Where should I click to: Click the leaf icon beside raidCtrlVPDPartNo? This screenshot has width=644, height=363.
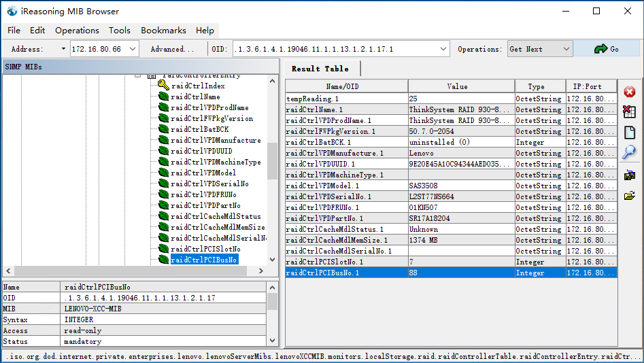[x=163, y=205]
